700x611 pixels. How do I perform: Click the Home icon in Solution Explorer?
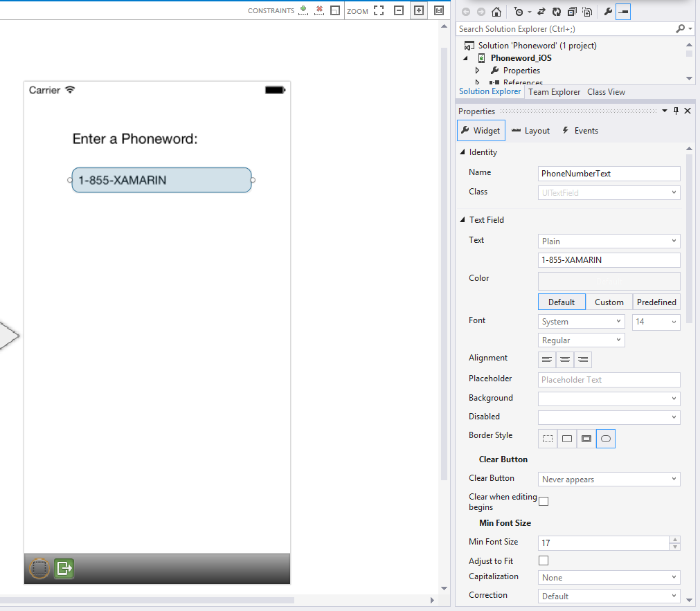pyautogui.click(x=496, y=12)
